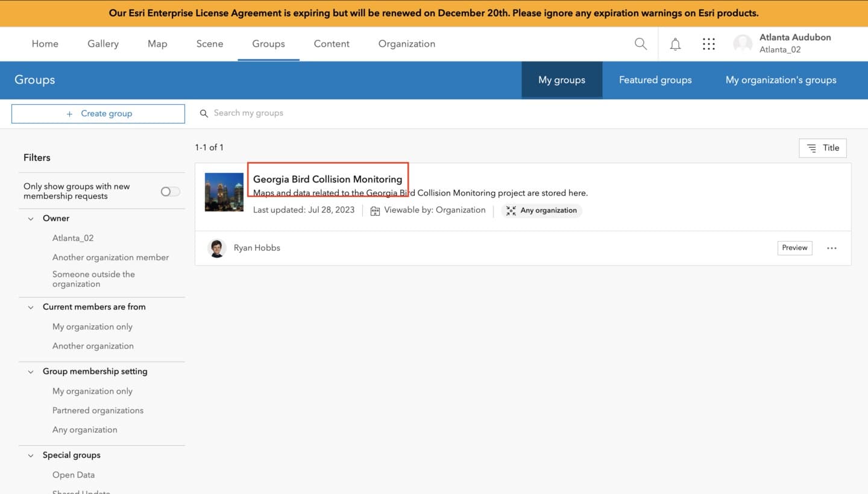Image resolution: width=868 pixels, height=494 pixels.
Task: Open the Title sort dropdown
Action: (823, 148)
